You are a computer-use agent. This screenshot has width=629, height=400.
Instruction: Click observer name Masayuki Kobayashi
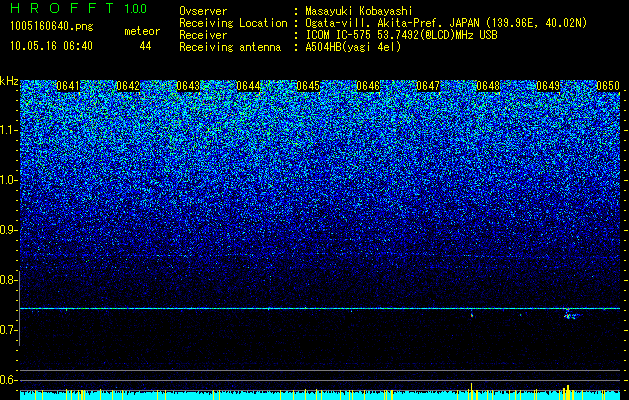359,11
